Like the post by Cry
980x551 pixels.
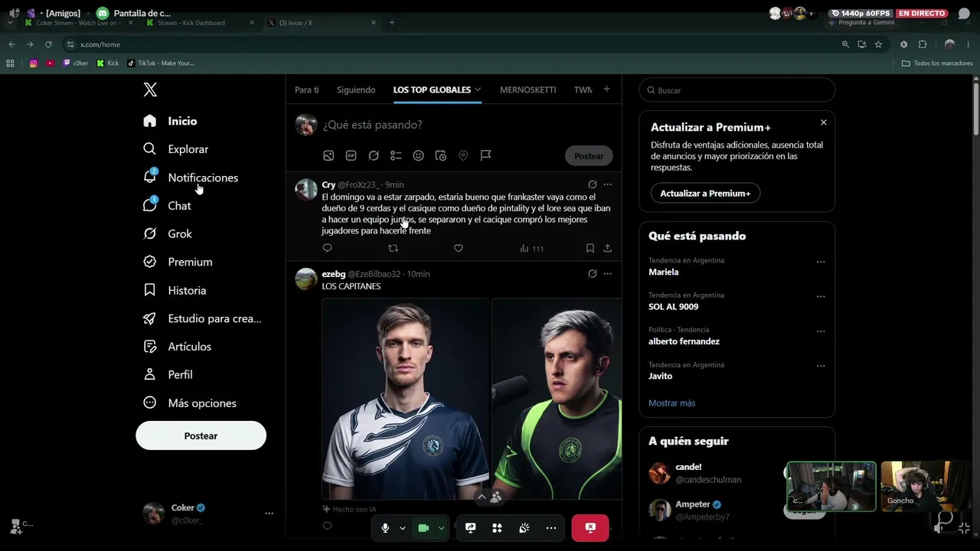459,248
